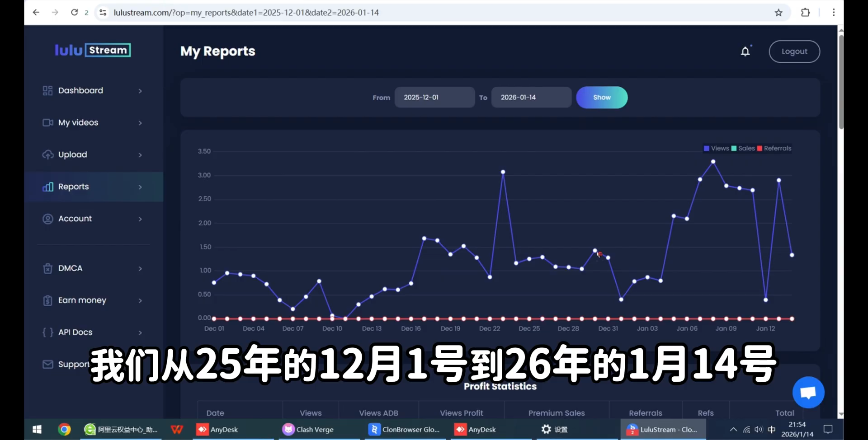
Task: Click the To date field
Action: click(531, 98)
